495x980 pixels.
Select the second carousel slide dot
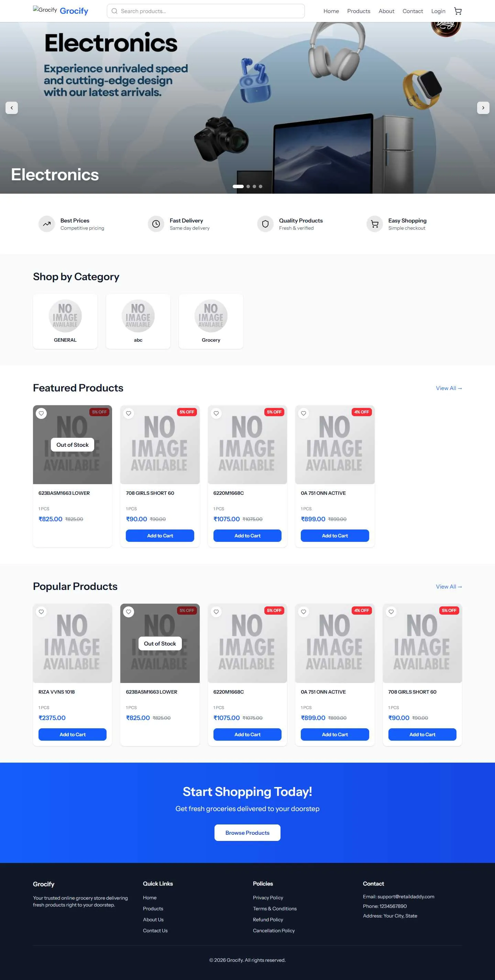248,186
